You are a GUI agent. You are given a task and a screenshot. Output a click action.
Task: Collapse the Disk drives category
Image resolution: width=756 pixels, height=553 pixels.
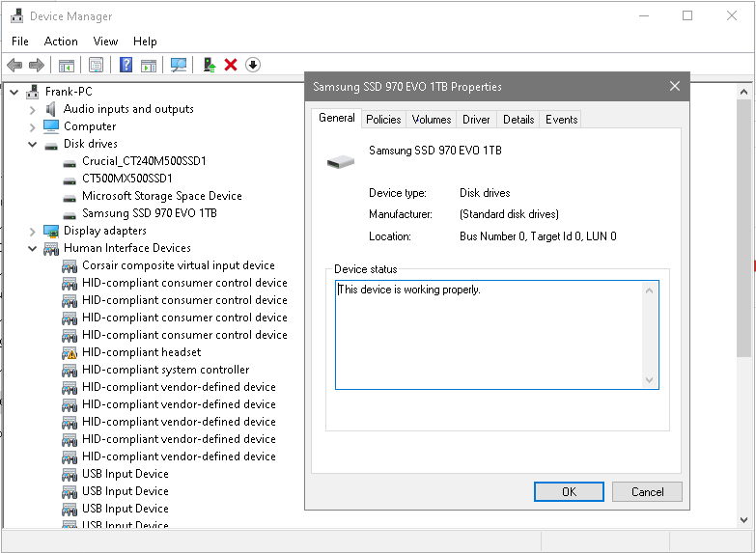pyautogui.click(x=32, y=144)
